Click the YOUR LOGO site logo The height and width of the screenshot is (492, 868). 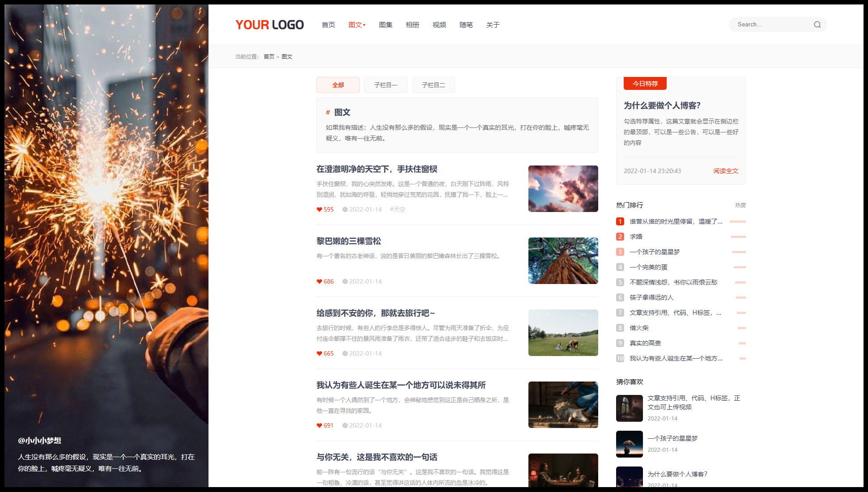(269, 25)
